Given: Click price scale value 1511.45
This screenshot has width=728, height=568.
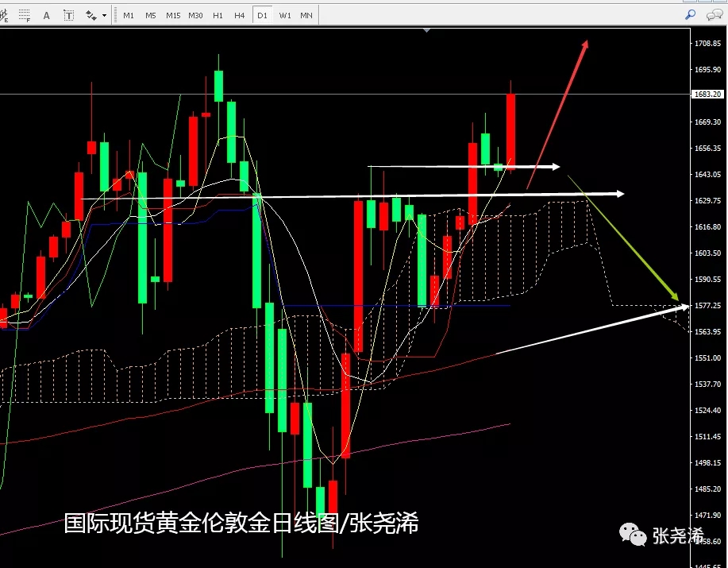Looking at the screenshot, I should [x=707, y=437].
